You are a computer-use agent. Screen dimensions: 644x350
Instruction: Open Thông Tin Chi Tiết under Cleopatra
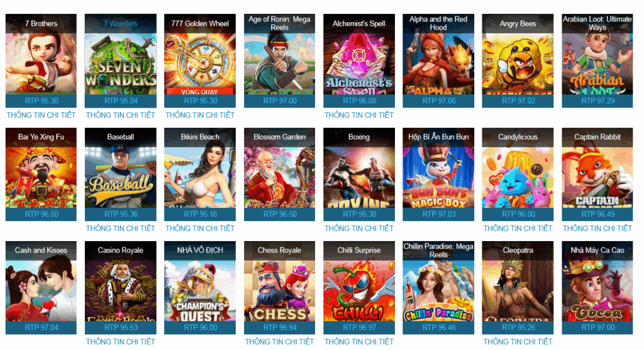pos(518,342)
